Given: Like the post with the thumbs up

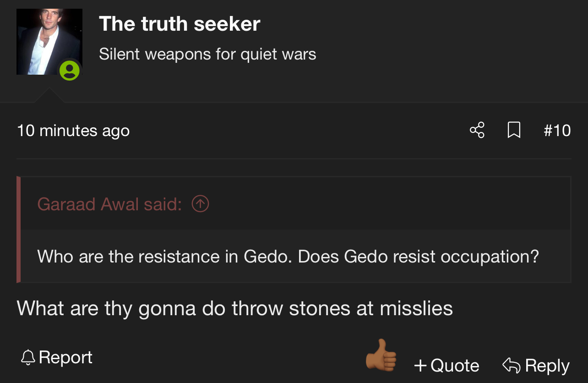Looking at the screenshot, I should [381, 356].
